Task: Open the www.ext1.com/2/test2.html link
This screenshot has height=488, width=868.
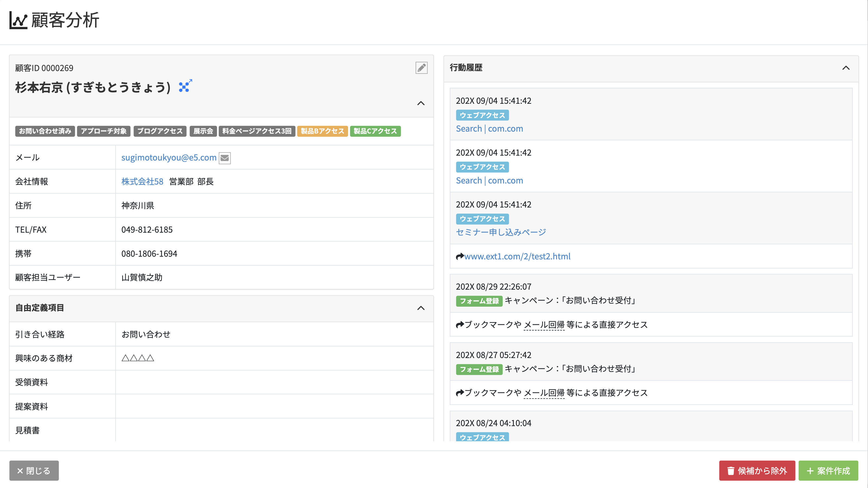Action: click(x=517, y=257)
